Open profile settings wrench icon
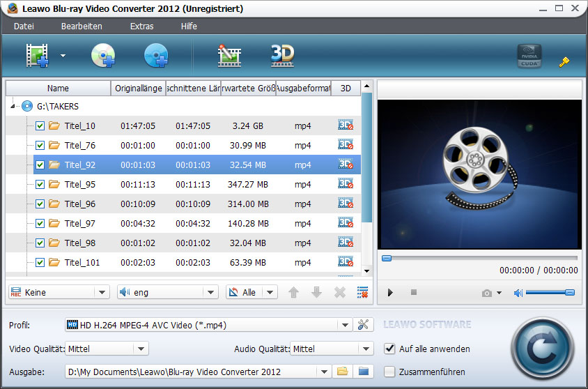Screen dimensions: 588x389 tap(363, 325)
